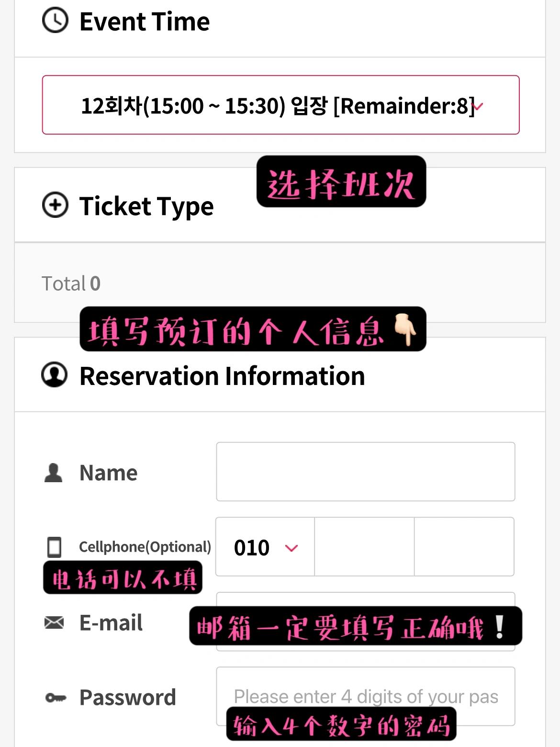This screenshot has height=747, width=560.
Task: Click the cellphone icon next to Cellphone(Optional)
Action: (x=55, y=547)
